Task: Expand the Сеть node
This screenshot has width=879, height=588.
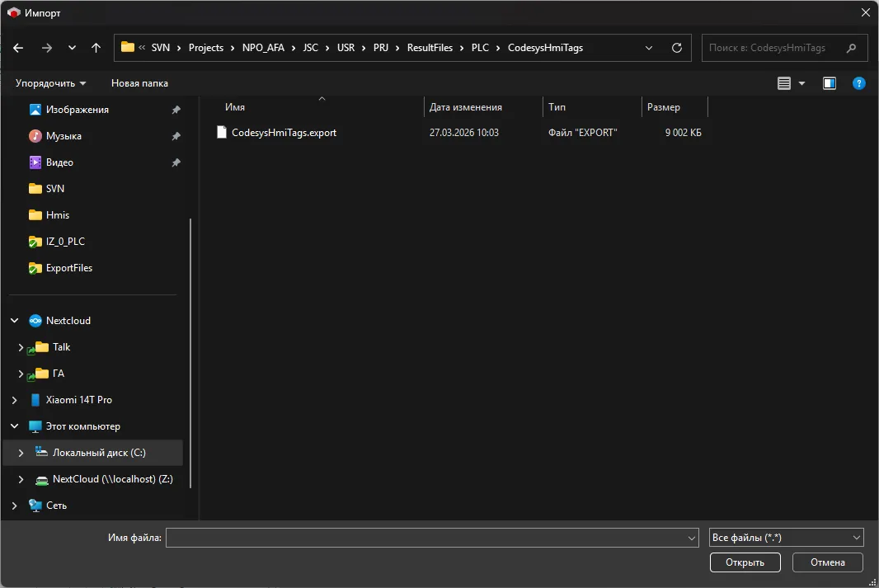Action: point(15,506)
